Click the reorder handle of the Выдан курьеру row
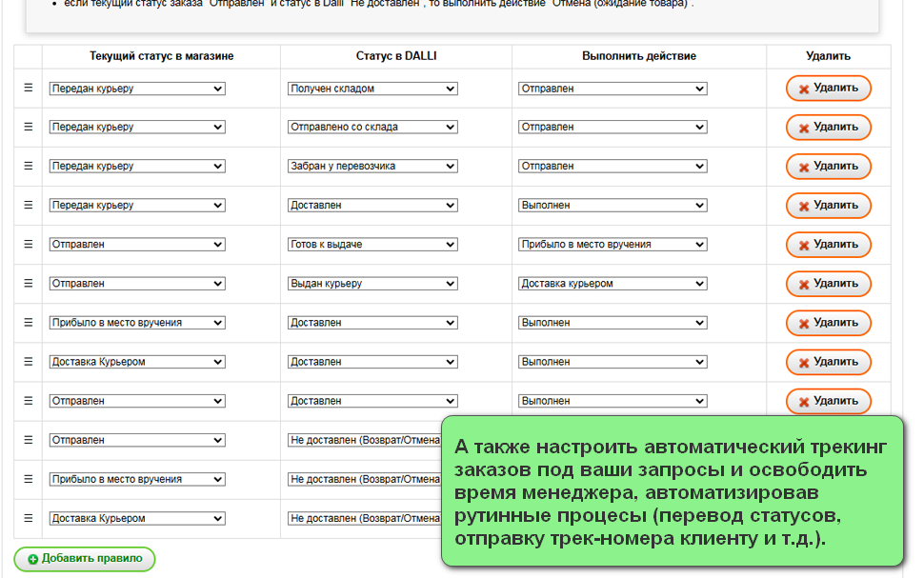This screenshot has height=578, width=924. point(29,284)
